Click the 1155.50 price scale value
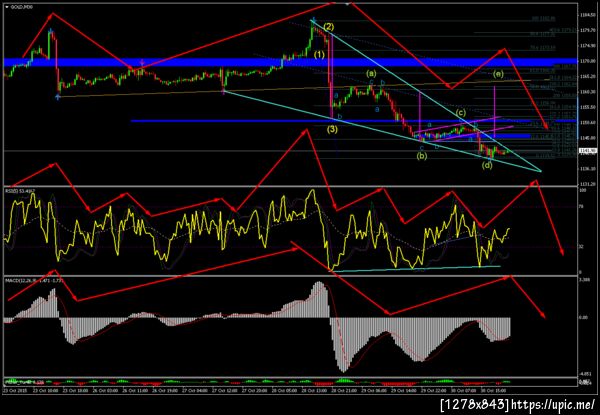 [586, 107]
